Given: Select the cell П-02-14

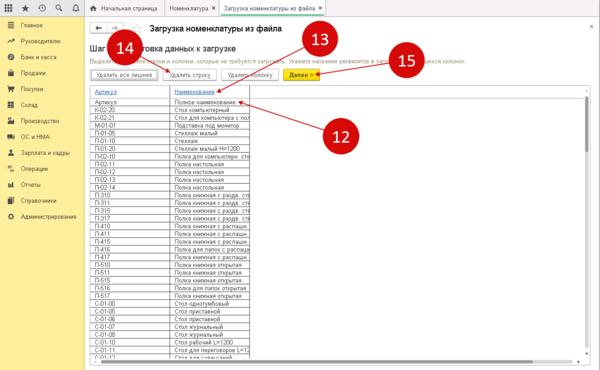Looking at the screenshot, I should click(x=130, y=187).
